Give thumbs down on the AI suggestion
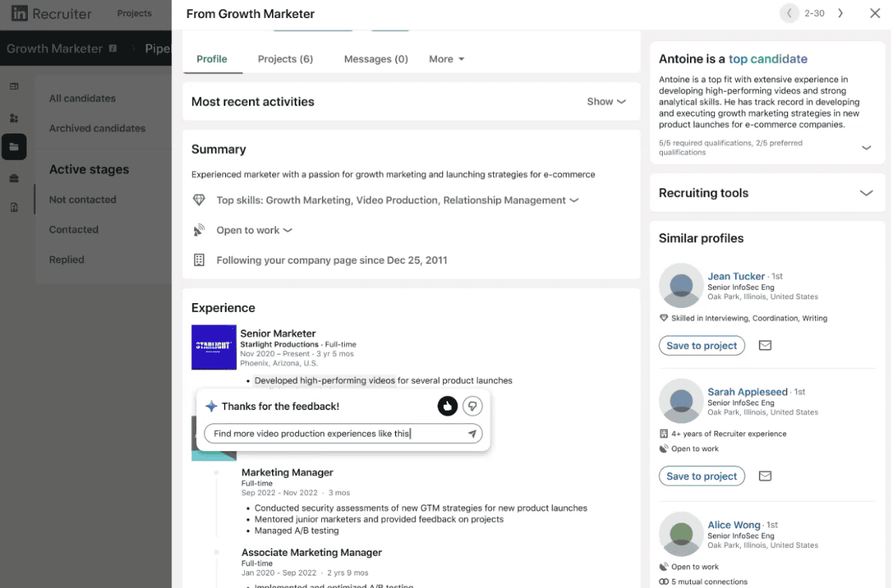The image size is (891, 588). (x=472, y=406)
